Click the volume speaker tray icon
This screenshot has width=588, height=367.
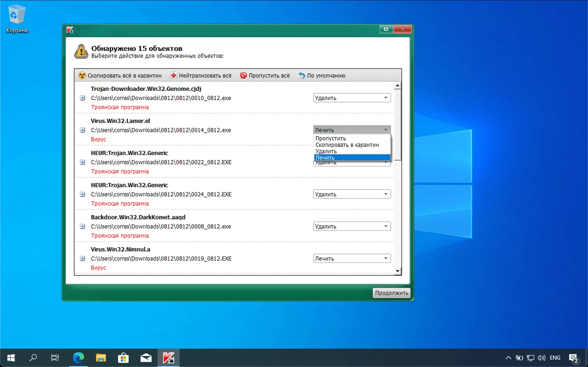[542, 358]
